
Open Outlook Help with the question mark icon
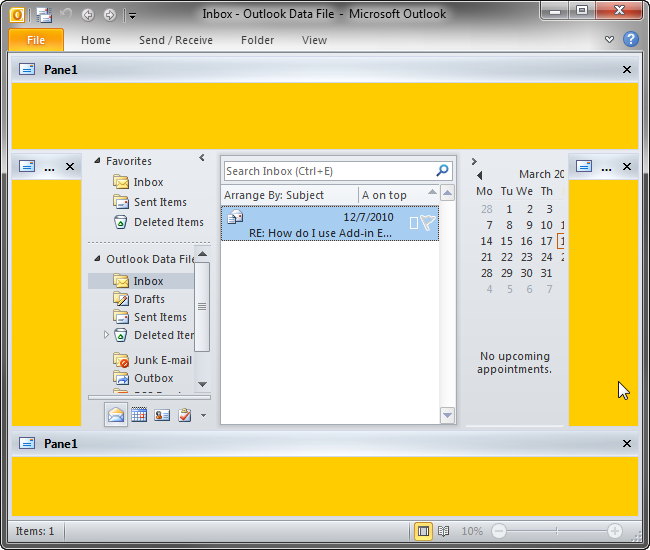click(631, 39)
